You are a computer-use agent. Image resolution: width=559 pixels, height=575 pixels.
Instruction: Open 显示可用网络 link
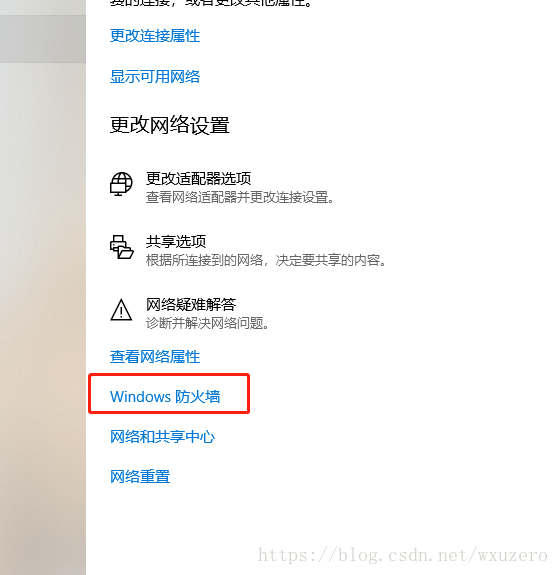155,77
